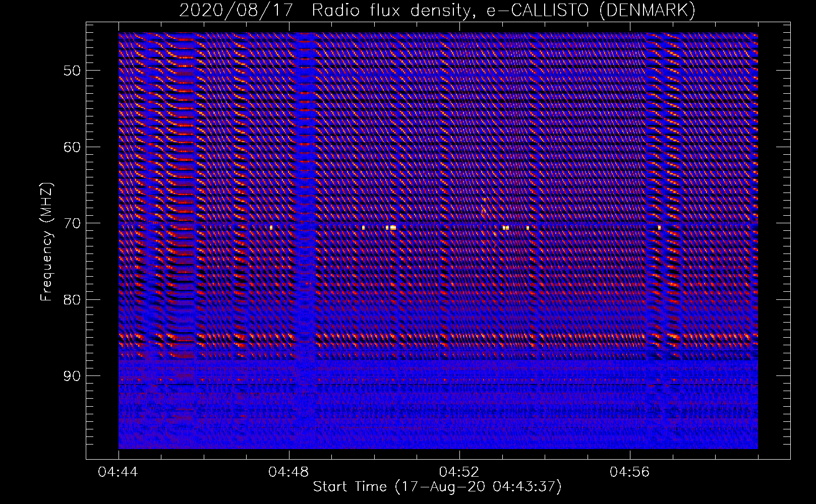Click the 04:48 time tick label
Screen dimensions: 816x504
pos(289,472)
